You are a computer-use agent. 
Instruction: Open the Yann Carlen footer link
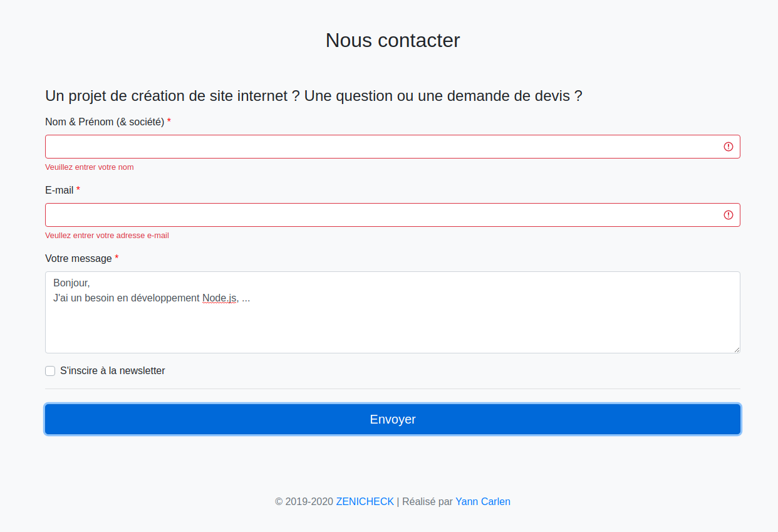pos(483,501)
